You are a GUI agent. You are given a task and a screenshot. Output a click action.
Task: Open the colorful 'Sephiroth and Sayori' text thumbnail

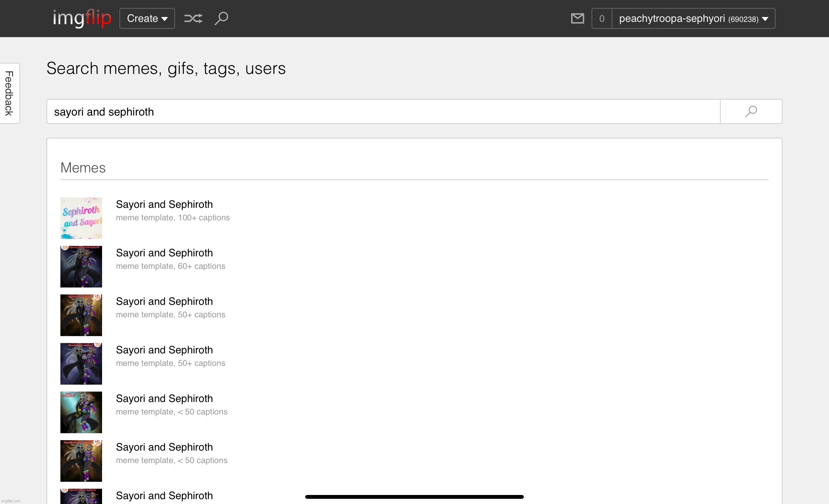(81, 218)
